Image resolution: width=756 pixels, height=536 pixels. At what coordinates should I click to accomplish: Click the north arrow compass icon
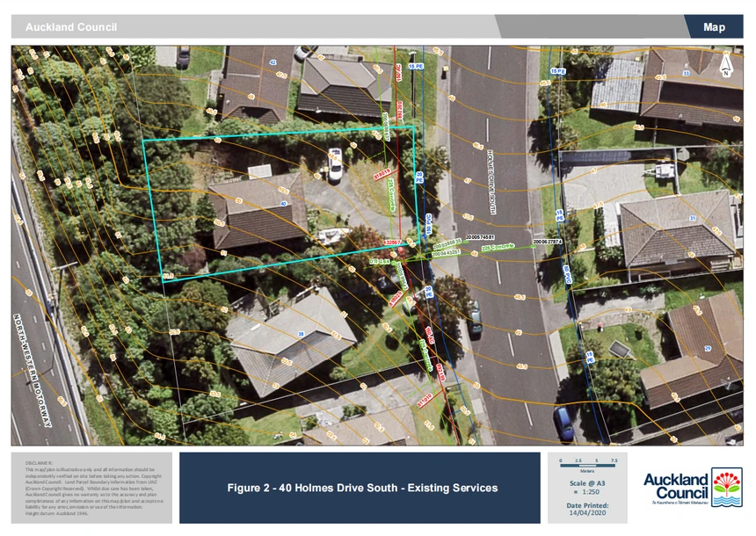coord(725,65)
